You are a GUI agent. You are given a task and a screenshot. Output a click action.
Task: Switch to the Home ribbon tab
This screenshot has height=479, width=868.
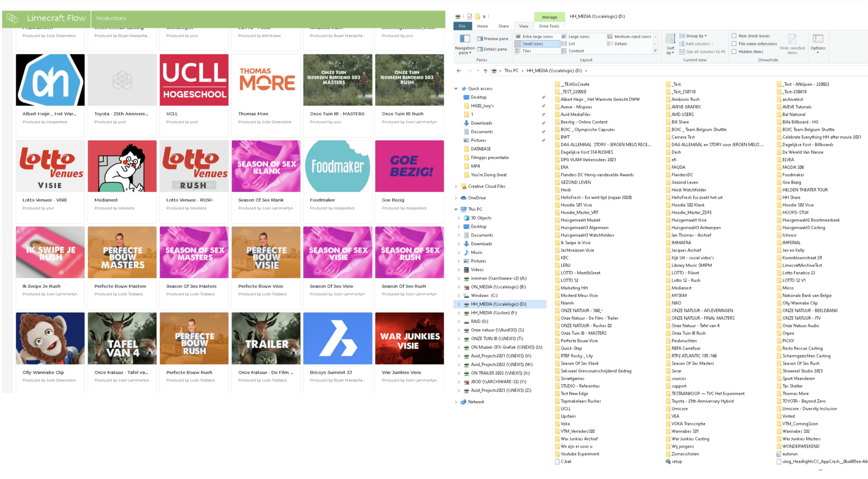click(482, 26)
